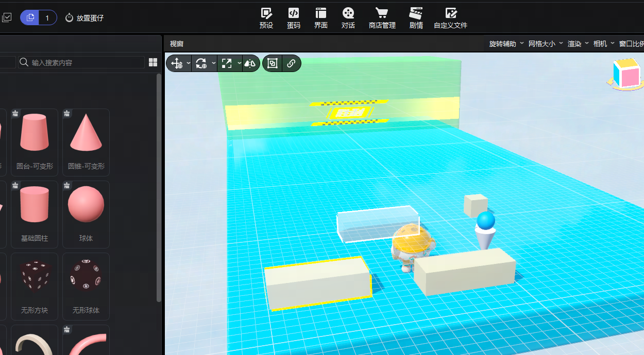Select the small beige cube in viewport
The height and width of the screenshot is (355, 644).
(476, 205)
